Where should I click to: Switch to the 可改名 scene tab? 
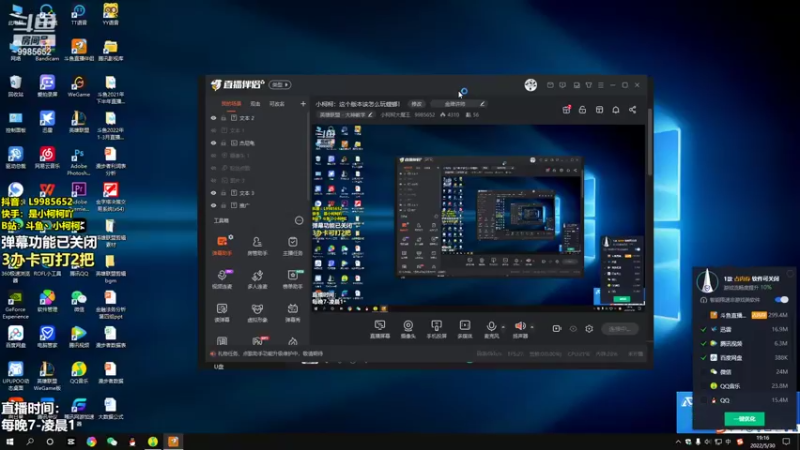pyautogui.click(x=277, y=104)
